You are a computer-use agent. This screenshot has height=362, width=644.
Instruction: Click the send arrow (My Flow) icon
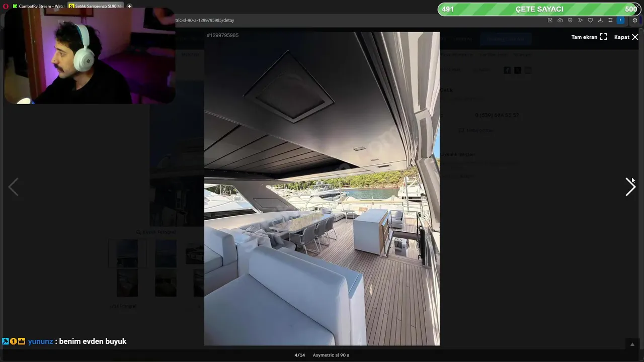(x=580, y=20)
